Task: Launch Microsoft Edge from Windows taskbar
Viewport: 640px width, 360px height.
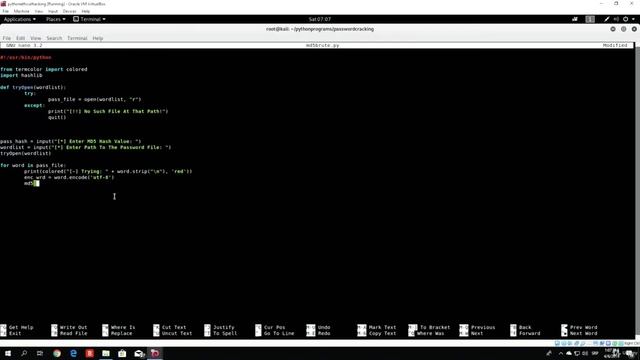Action: click(x=73, y=353)
